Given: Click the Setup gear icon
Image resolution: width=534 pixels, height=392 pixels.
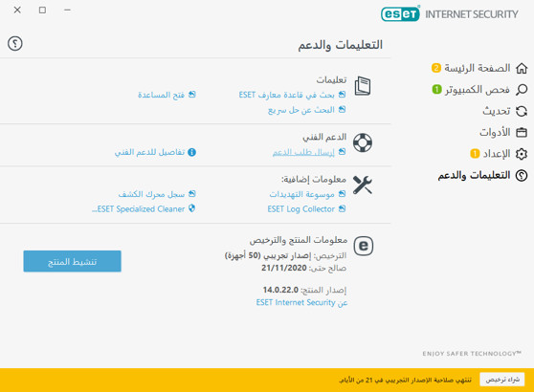Looking at the screenshot, I should pos(522,154).
